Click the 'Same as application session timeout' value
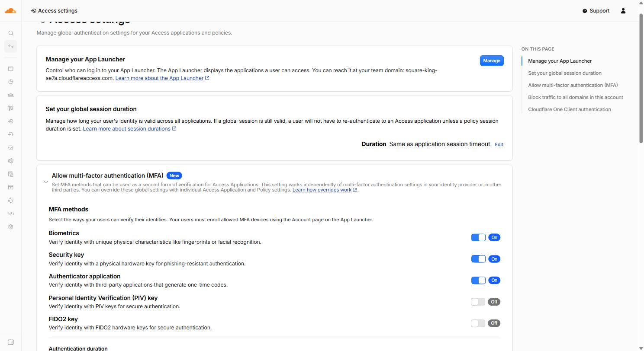The width and height of the screenshot is (644, 351). point(440,144)
